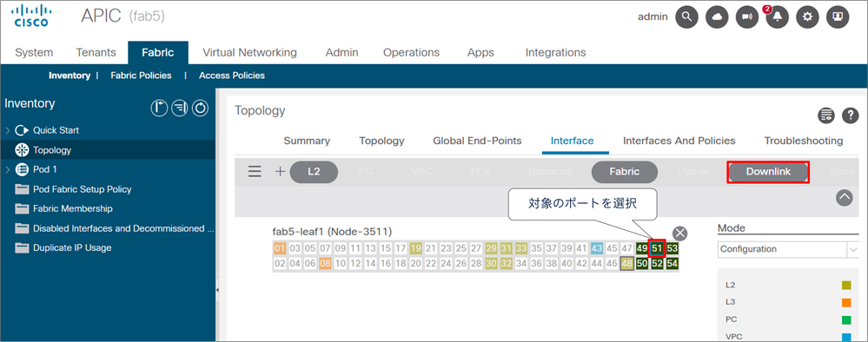Open the hamburger menu in interface toolbar
The image size is (868, 342).
click(255, 172)
